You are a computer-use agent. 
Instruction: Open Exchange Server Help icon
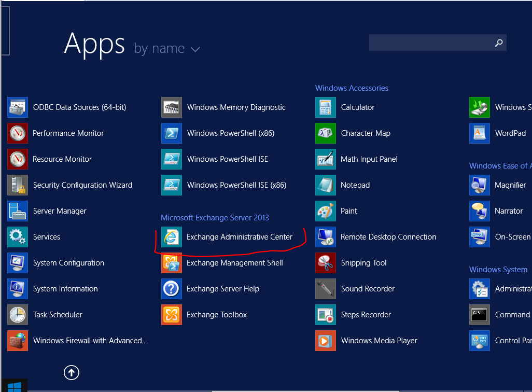[x=172, y=289]
